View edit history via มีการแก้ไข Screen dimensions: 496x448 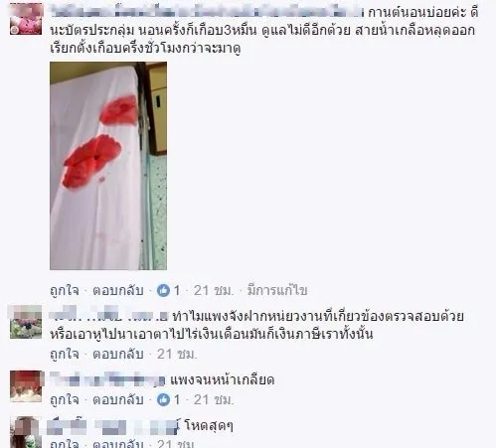[277, 290]
